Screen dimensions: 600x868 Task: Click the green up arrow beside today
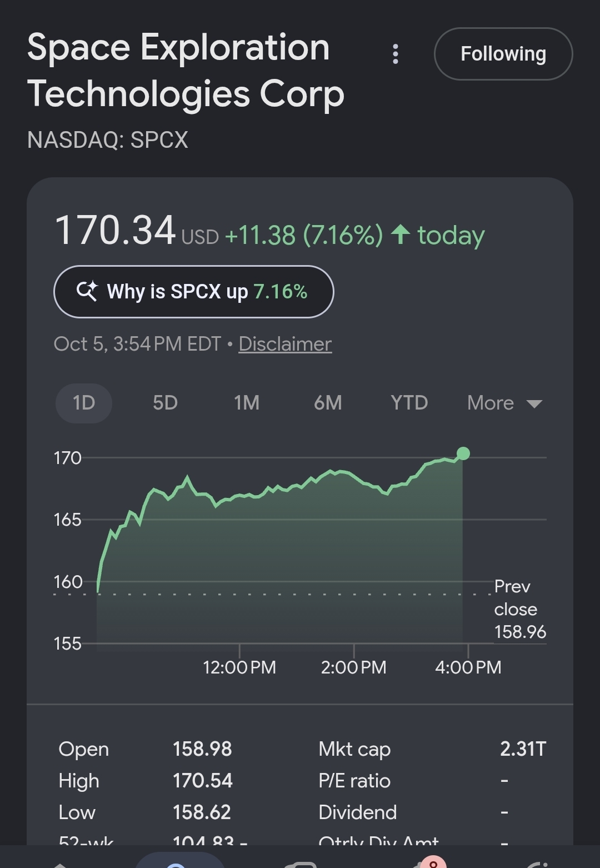401,235
